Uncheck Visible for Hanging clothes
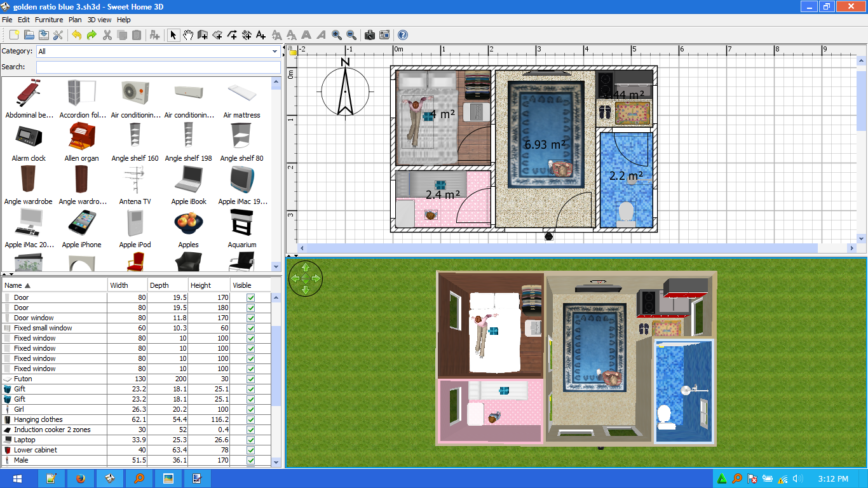868x488 pixels. pyautogui.click(x=250, y=419)
